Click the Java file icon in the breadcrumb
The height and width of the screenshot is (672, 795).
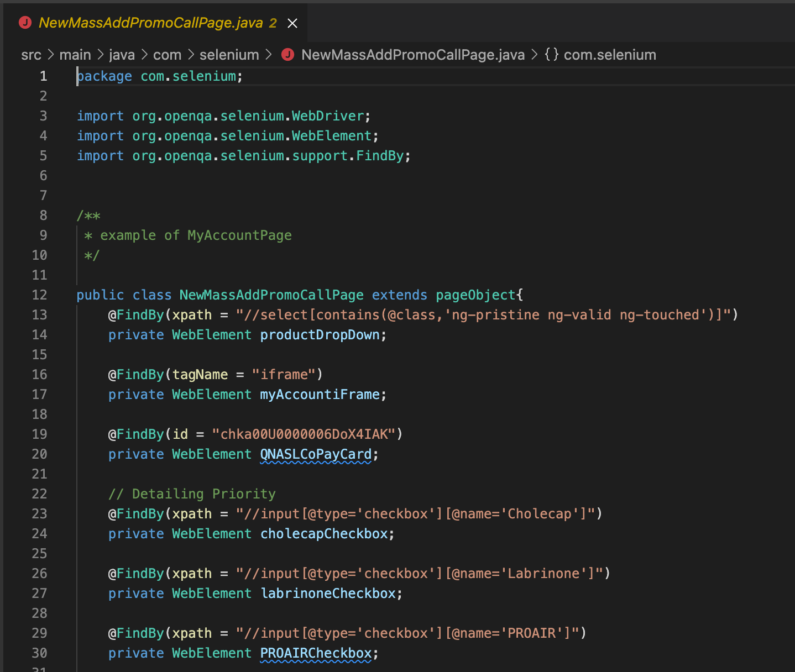287,55
